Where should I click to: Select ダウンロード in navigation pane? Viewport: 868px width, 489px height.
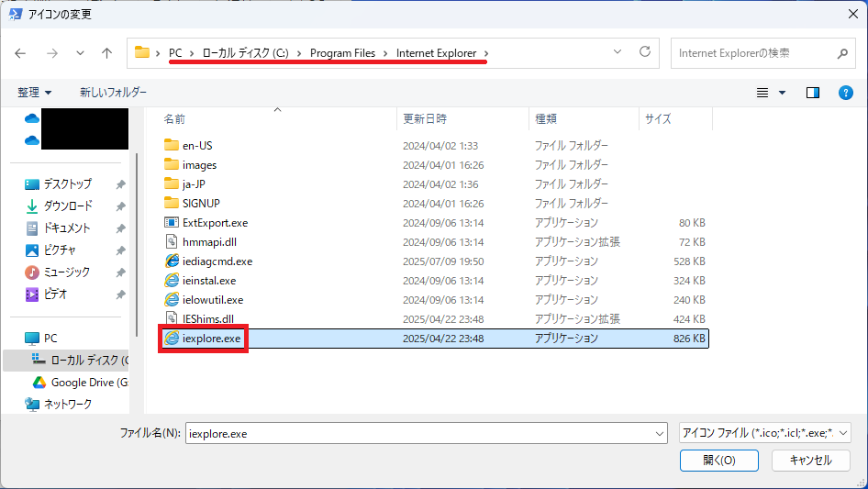point(68,206)
